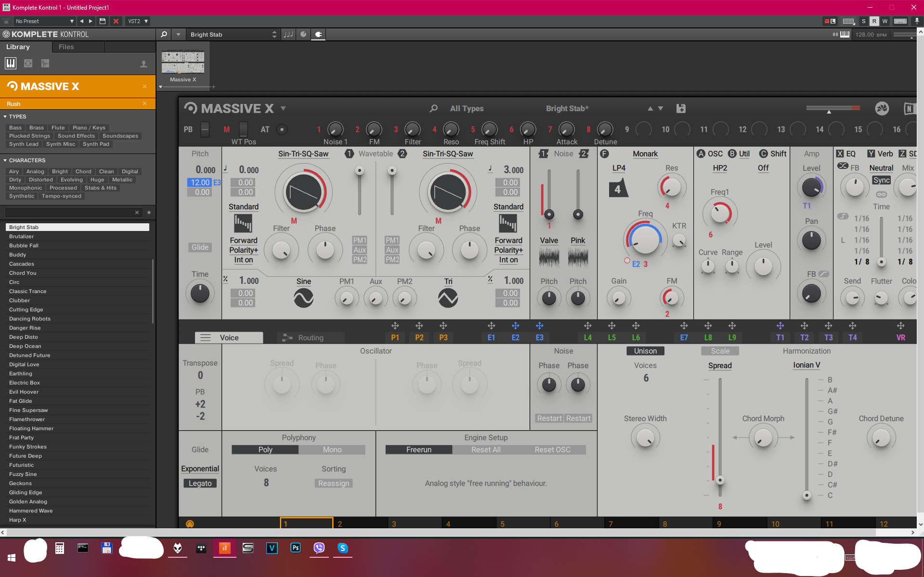This screenshot has height=577, width=924.
Task: Adjust the Massive X output volume meter
Action: [833, 108]
